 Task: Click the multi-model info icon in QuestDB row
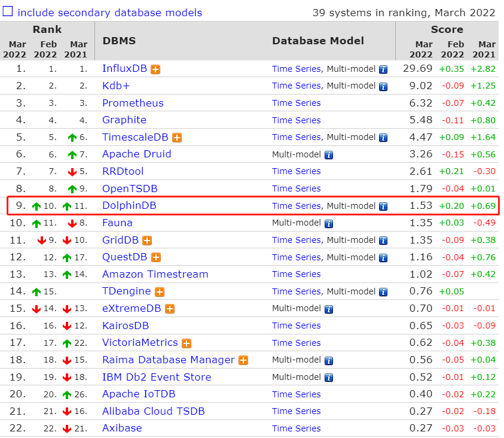click(x=383, y=258)
